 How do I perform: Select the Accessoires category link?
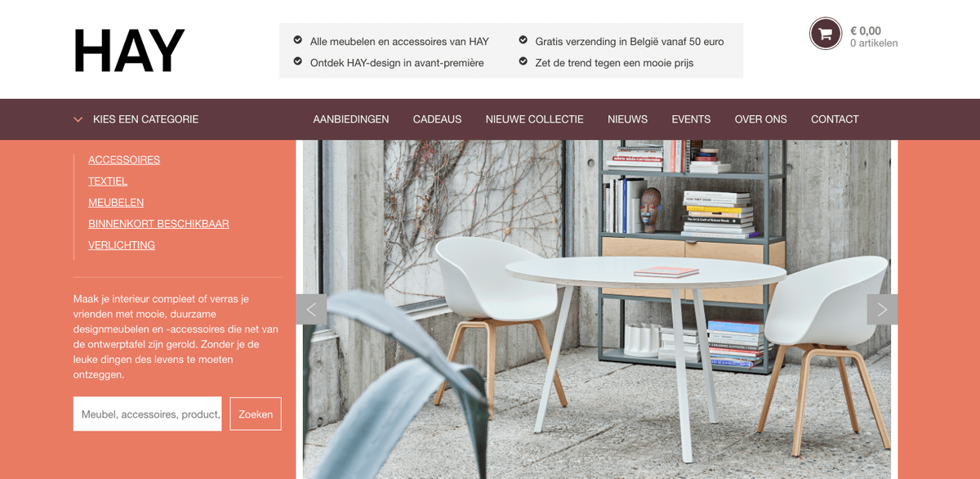point(124,159)
